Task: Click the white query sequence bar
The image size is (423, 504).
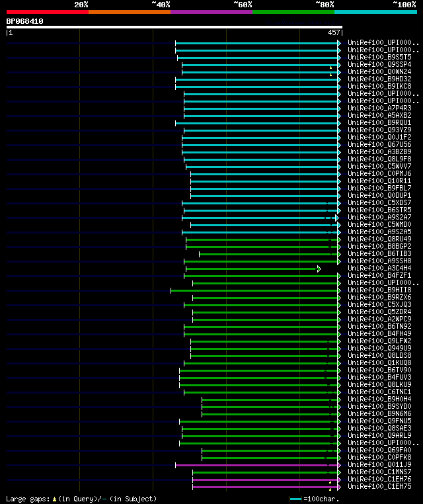Action: pyautogui.click(x=174, y=27)
